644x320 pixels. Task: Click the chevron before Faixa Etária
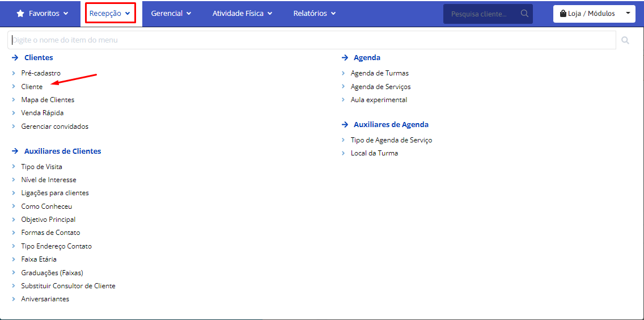(x=14, y=259)
